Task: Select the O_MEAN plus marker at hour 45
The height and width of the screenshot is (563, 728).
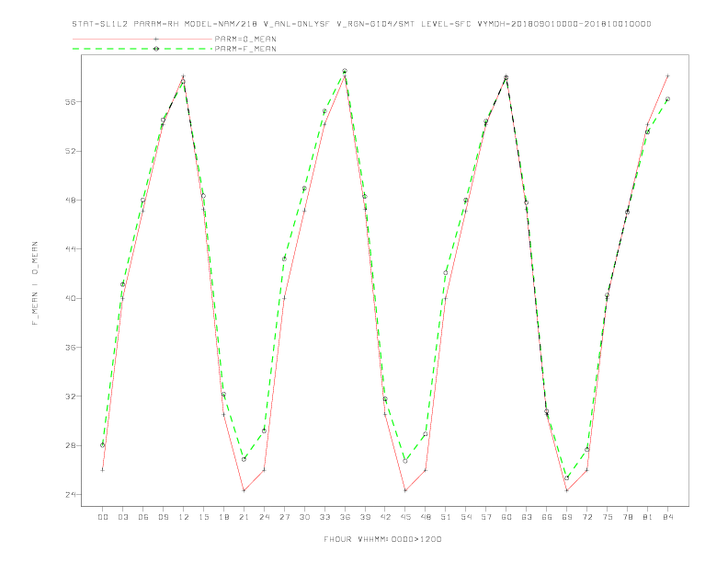Action: coord(405,490)
